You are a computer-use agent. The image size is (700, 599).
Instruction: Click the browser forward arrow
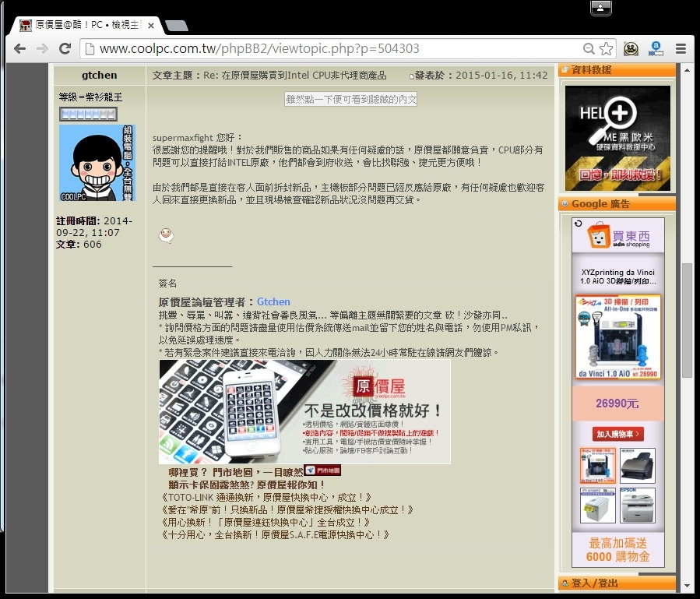tap(42, 49)
